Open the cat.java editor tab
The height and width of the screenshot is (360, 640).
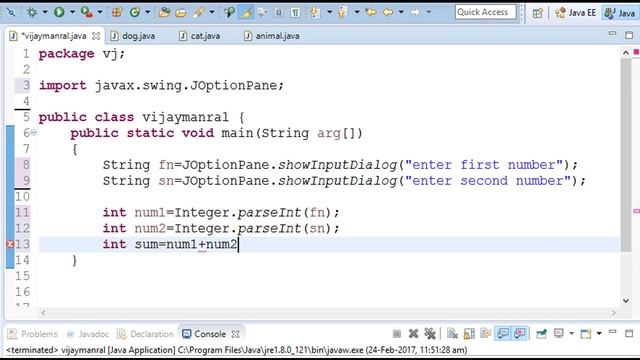200,36
